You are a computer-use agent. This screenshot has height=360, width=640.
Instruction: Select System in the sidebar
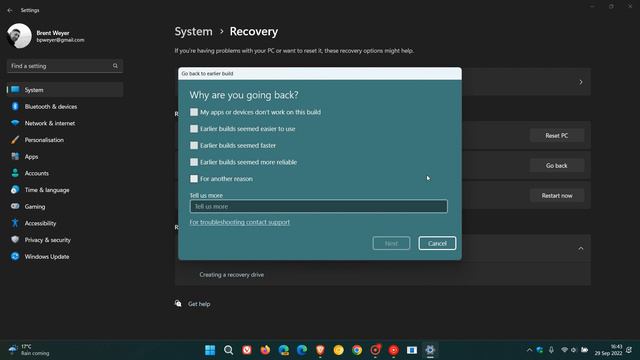tap(64, 90)
